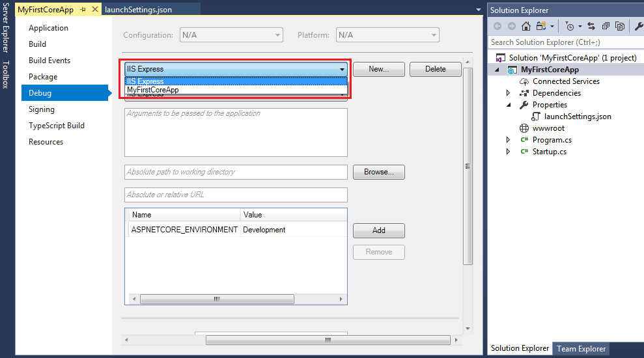Image resolution: width=644 pixels, height=358 pixels.
Task: Click the Forward navigation arrow in Solution Explorer
Action: pyautogui.click(x=511, y=26)
